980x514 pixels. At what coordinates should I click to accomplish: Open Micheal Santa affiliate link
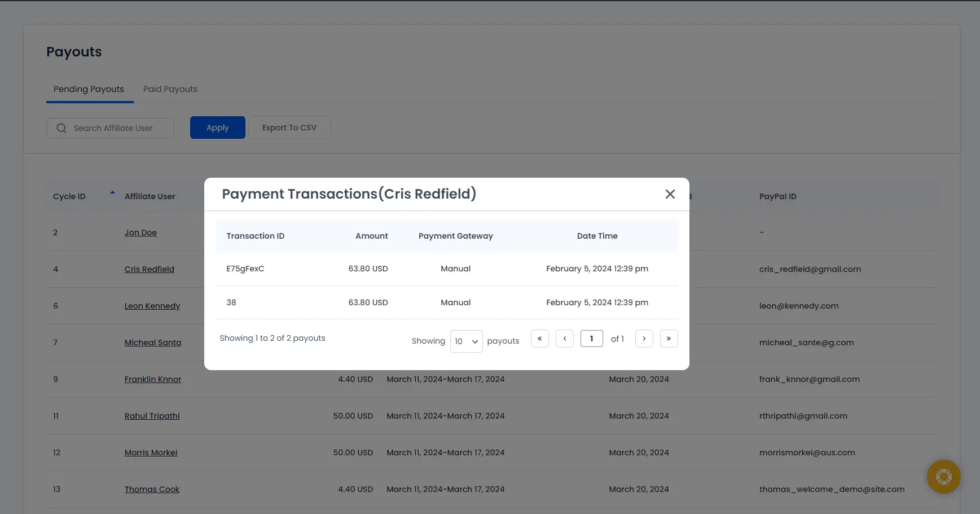tap(153, 342)
